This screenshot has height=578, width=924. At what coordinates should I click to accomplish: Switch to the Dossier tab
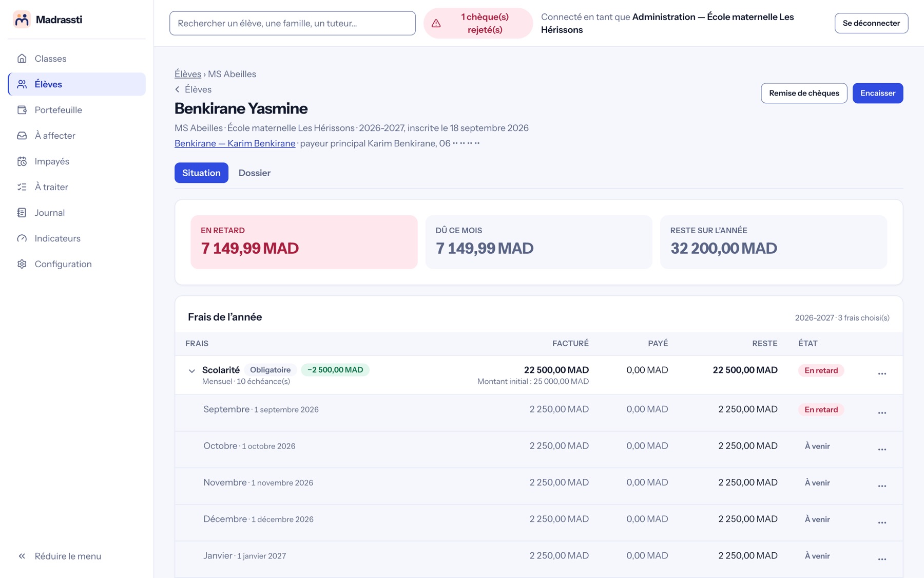(x=255, y=173)
